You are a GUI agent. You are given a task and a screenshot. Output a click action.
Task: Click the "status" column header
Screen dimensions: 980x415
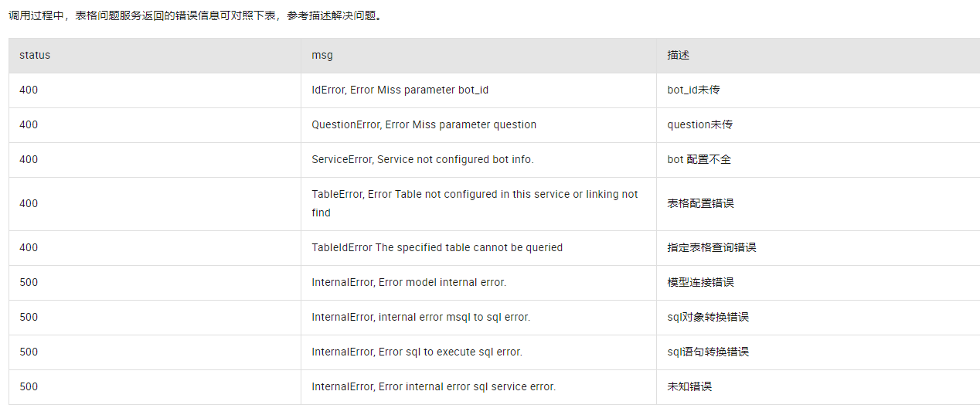(x=35, y=56)
